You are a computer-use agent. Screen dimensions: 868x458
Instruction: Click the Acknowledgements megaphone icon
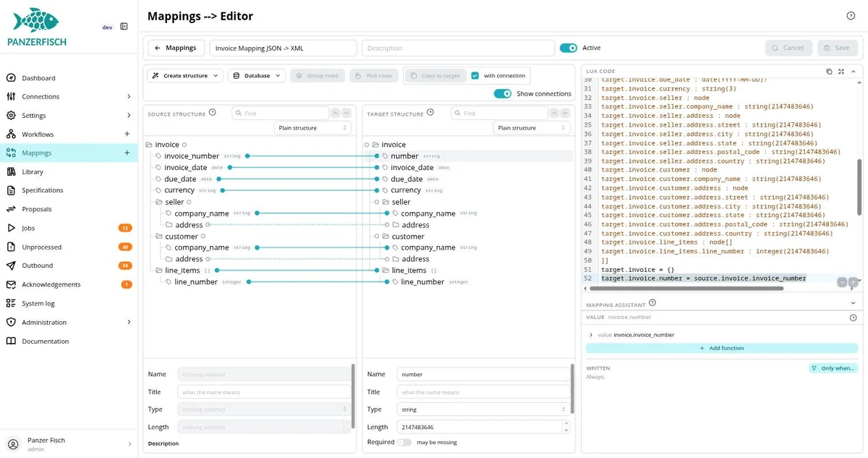click(11, 284)
